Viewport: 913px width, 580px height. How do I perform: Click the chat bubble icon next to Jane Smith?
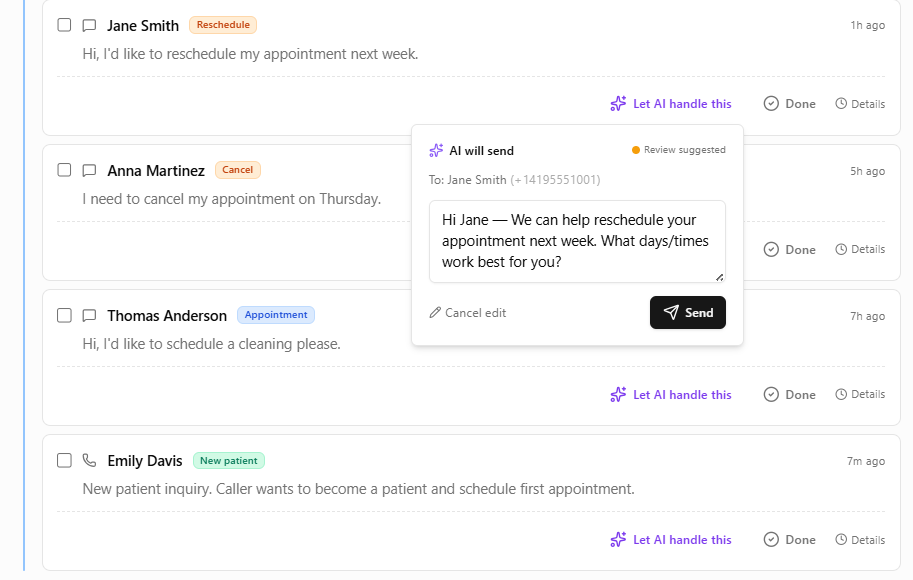[x=89, y=25]
